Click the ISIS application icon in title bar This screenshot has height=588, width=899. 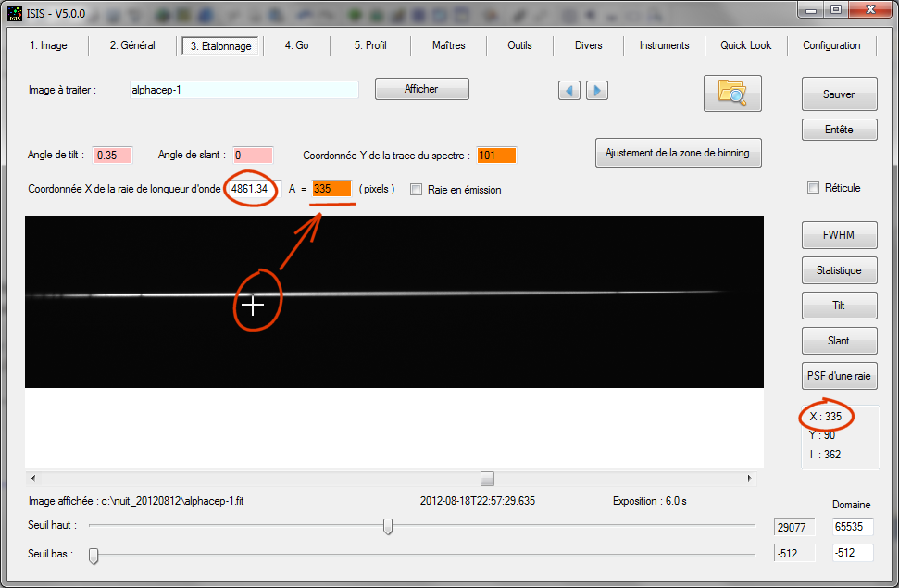pos(14,13)
